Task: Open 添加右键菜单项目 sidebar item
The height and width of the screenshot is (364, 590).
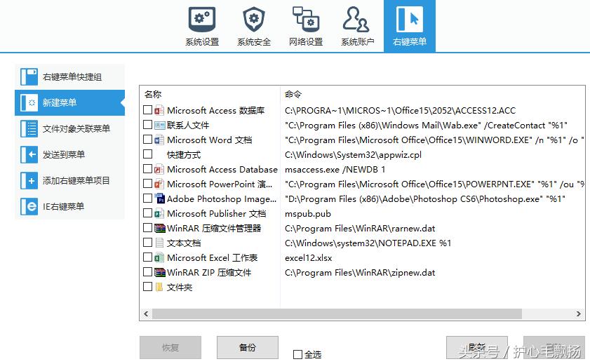Action: pyautogui.click(x=69, y=180)
